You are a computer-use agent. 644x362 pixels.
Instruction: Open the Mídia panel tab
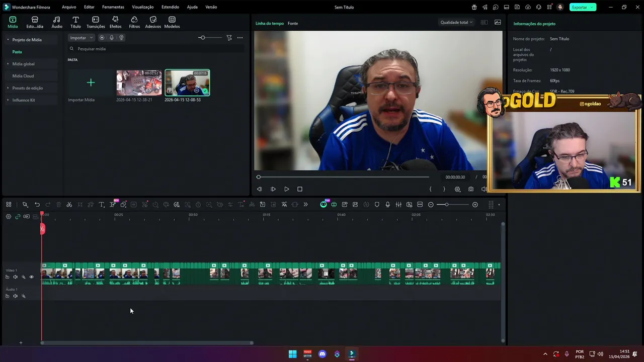(13, 22)
